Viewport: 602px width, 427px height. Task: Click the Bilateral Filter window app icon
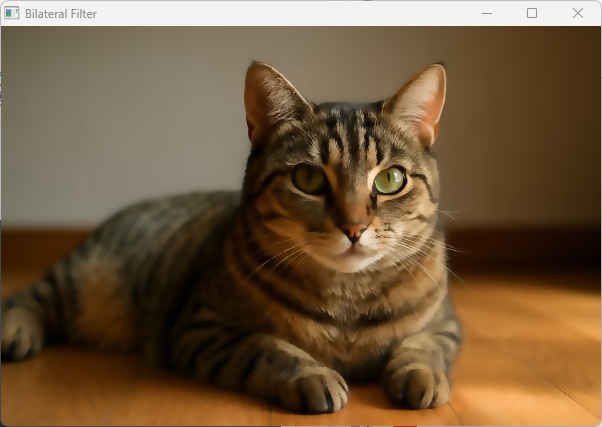[x=12, y=13]
